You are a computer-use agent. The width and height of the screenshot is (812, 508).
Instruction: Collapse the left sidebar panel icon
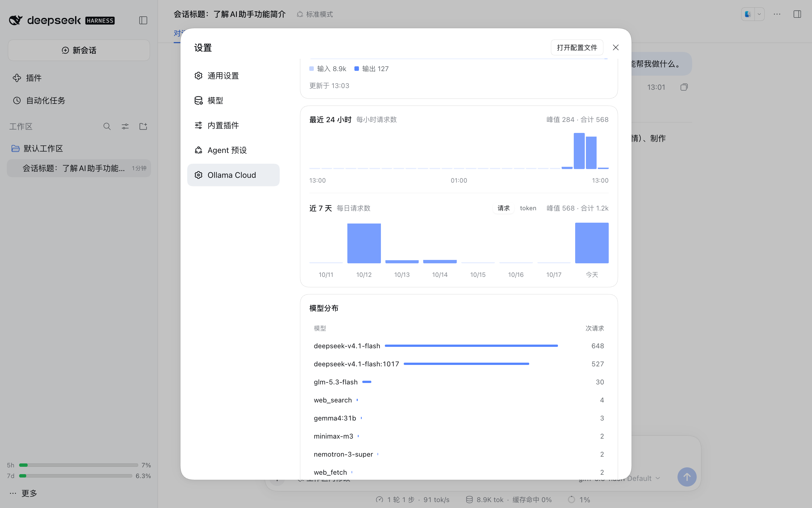143,21
